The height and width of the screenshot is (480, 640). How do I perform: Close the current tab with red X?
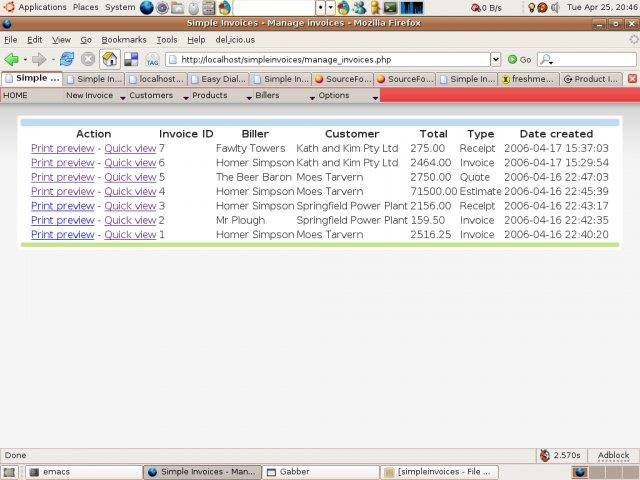631,78
